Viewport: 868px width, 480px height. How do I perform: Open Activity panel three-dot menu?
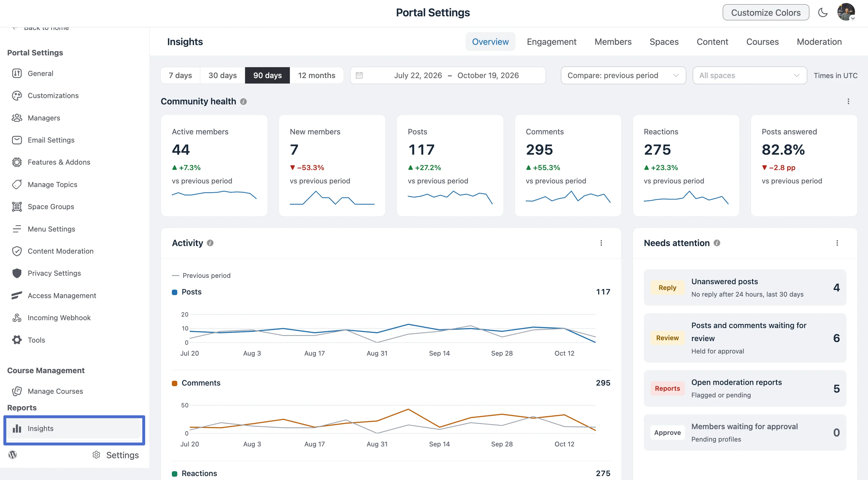click(601, 243)
